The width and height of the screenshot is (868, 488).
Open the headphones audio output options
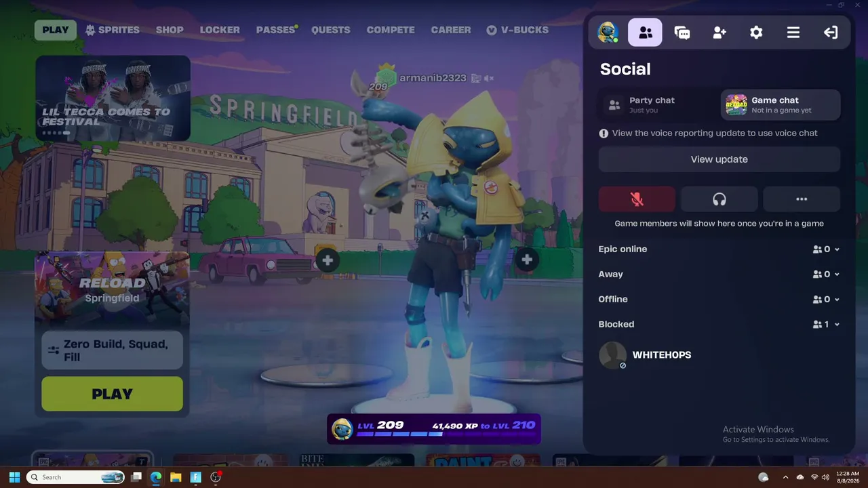[x=719, y=199]
